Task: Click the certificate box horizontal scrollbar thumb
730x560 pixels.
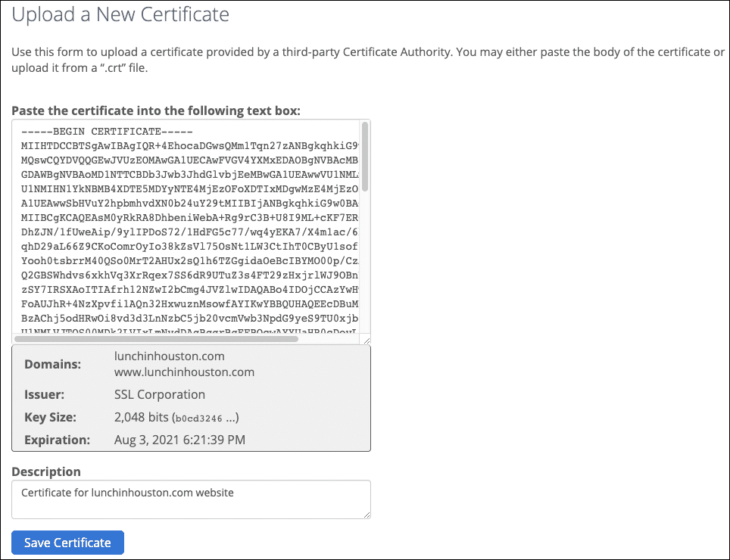Action: point(159,339)
